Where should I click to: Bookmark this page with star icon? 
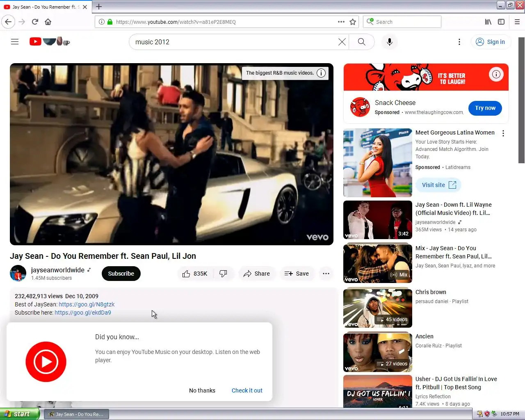click(x=353, y=22)
